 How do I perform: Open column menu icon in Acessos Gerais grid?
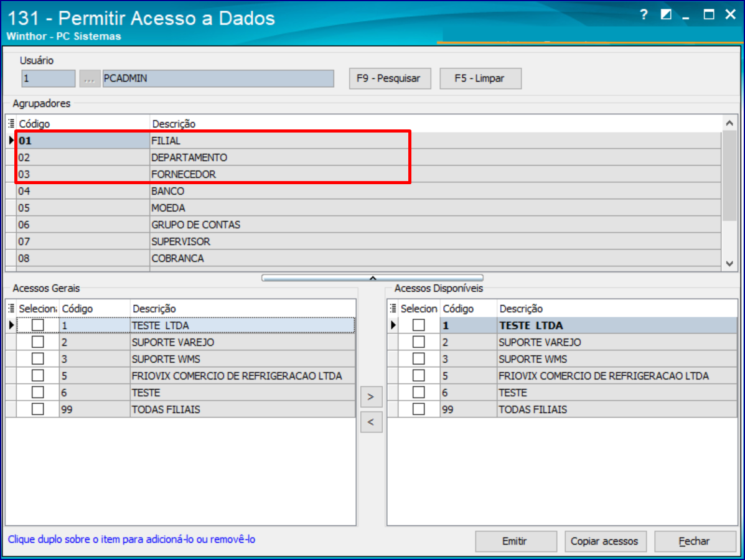coord(11,309)
